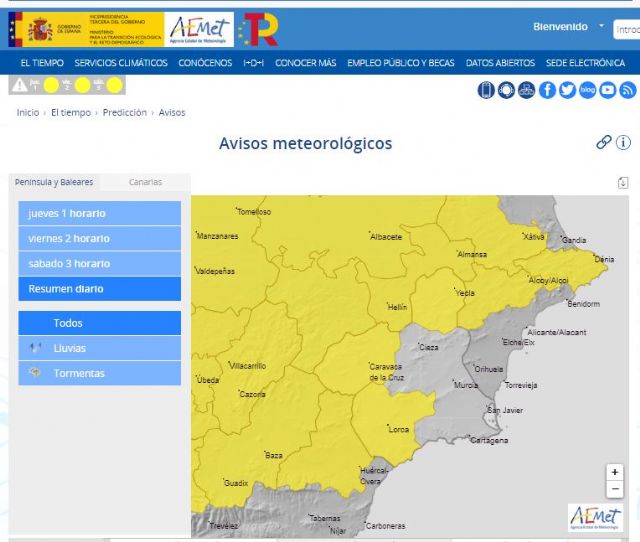Copy the page link via chain icon
Screen dimensions: 640x542
[x=604, y=142]
